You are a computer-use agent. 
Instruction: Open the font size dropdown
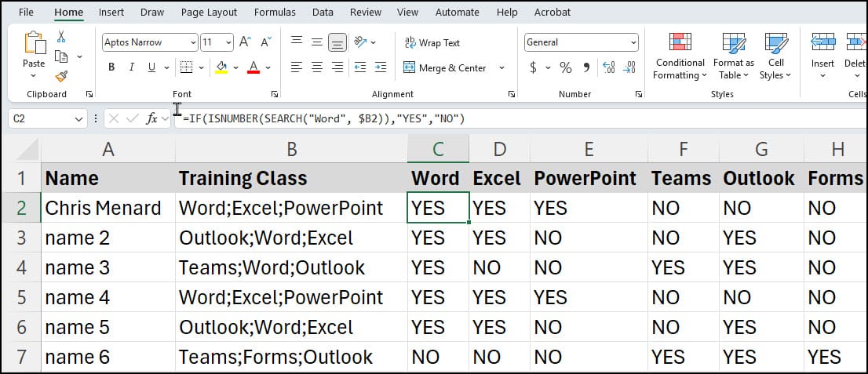click(229, 42)
